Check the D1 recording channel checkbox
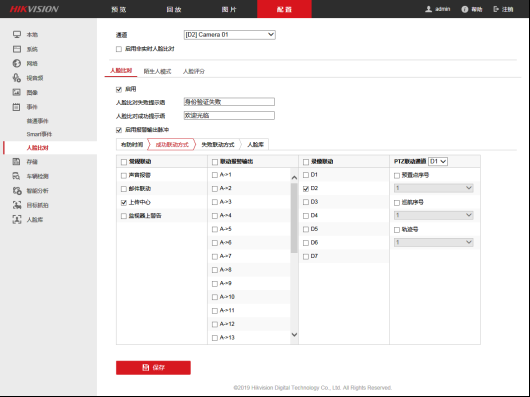This screenshot has width=530, height=397. click(306, 175)
